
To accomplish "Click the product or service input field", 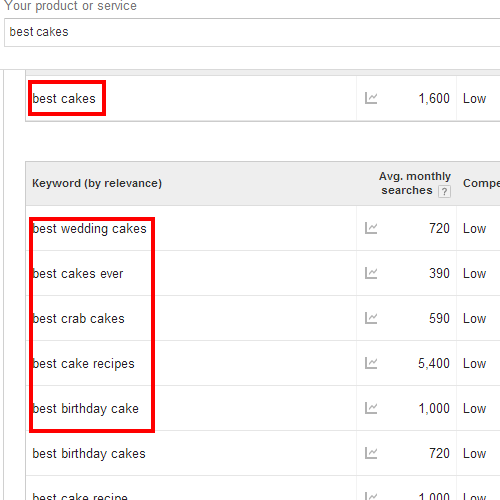I will coord(252,32).
